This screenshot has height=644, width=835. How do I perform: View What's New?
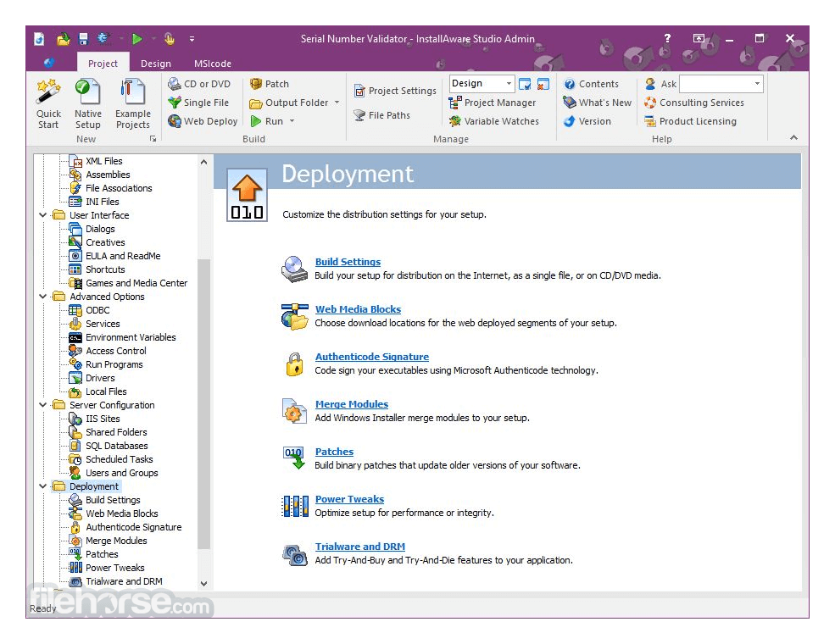pos(597,103)
